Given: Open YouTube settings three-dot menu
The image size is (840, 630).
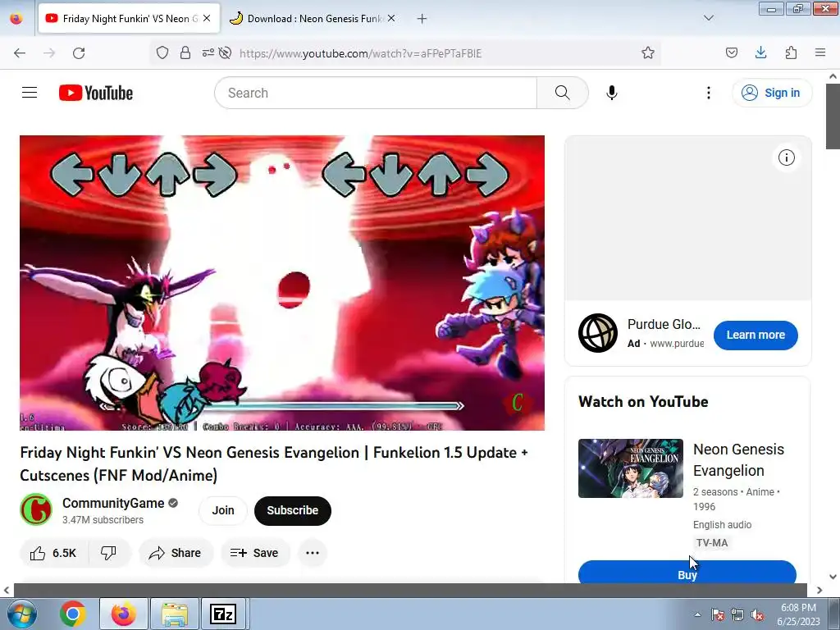Looking at the screenshot, I should 708,93.
